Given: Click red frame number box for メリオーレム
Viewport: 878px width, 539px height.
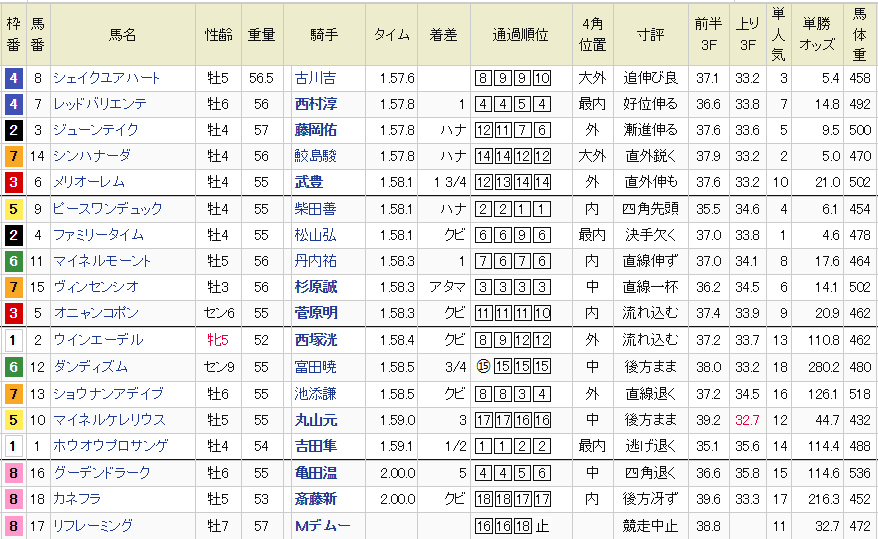Looking at the screenshot, I should pyautogui.click(x=13, y=182).
